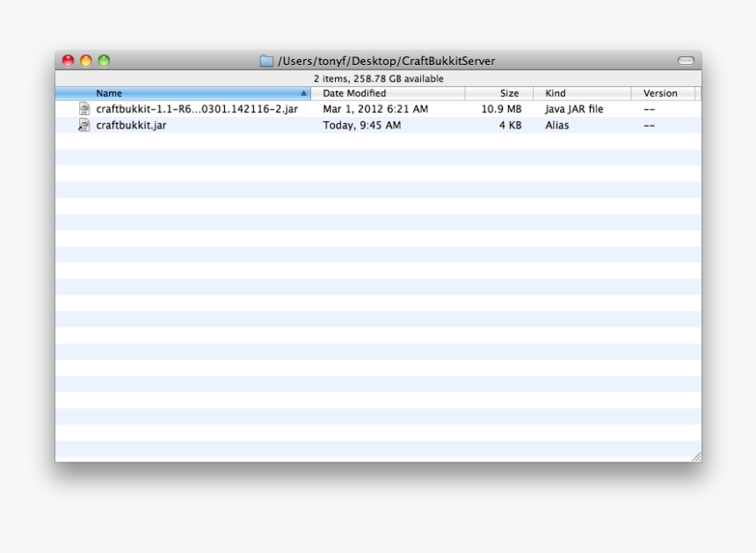The image size is (756, 553).
Task: Click the /Users/tonyf/Desktop/CraftBukkitServer window title
Action: (x=386, y=62)
